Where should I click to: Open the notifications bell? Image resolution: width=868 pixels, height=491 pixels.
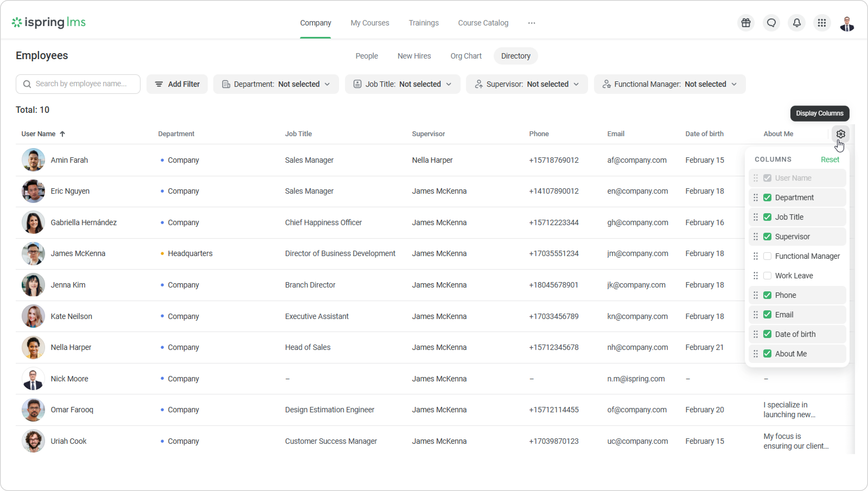(797, 23)
